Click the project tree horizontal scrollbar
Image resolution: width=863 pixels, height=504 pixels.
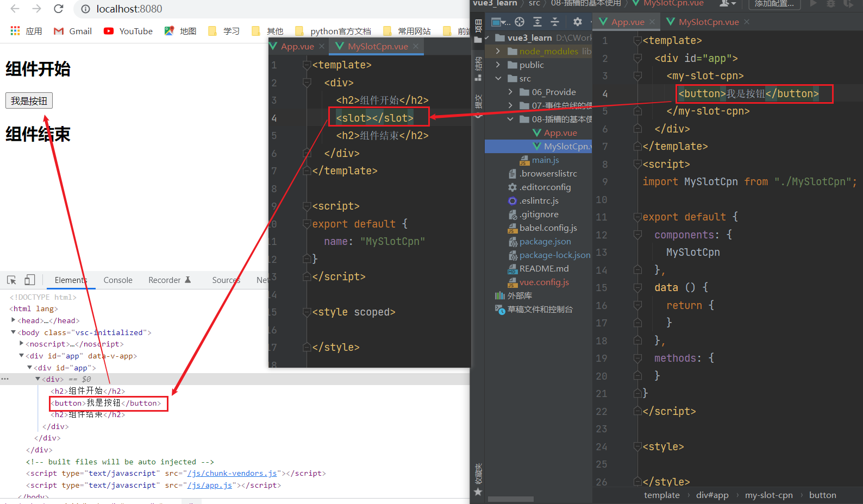(511, 499)
